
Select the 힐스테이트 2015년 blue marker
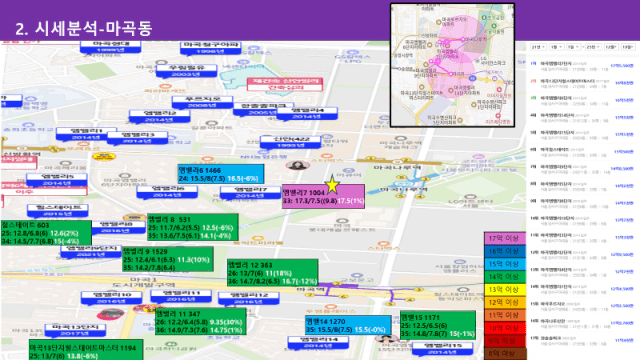(x=58, y=211)
